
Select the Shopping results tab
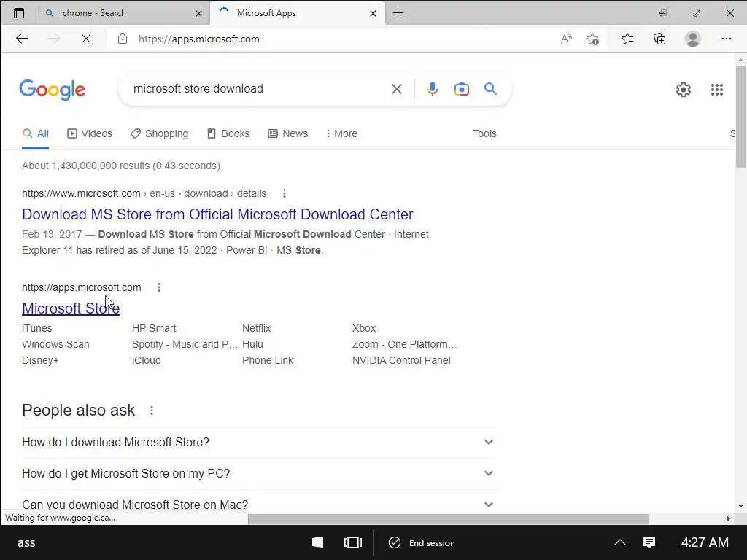pos(160,134)
